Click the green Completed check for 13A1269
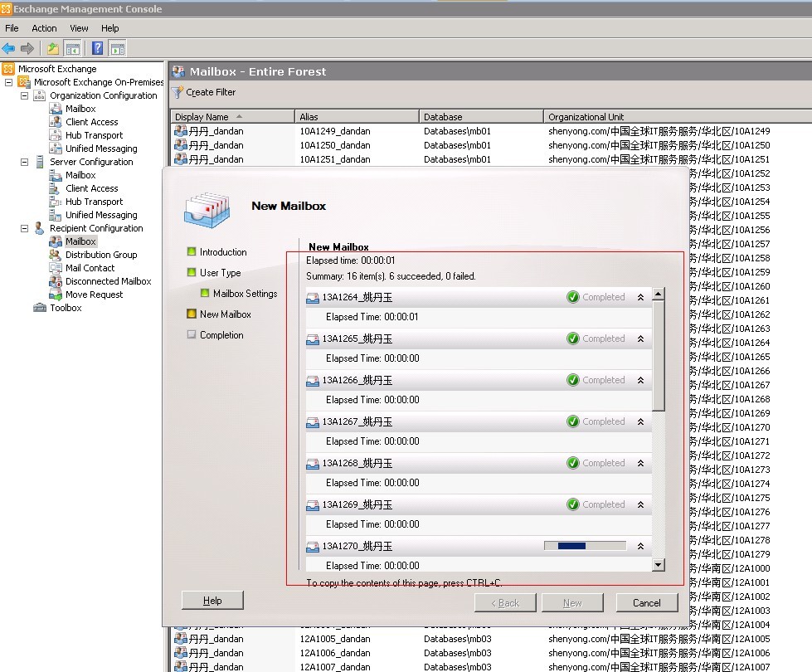 [x=573, y=504]
